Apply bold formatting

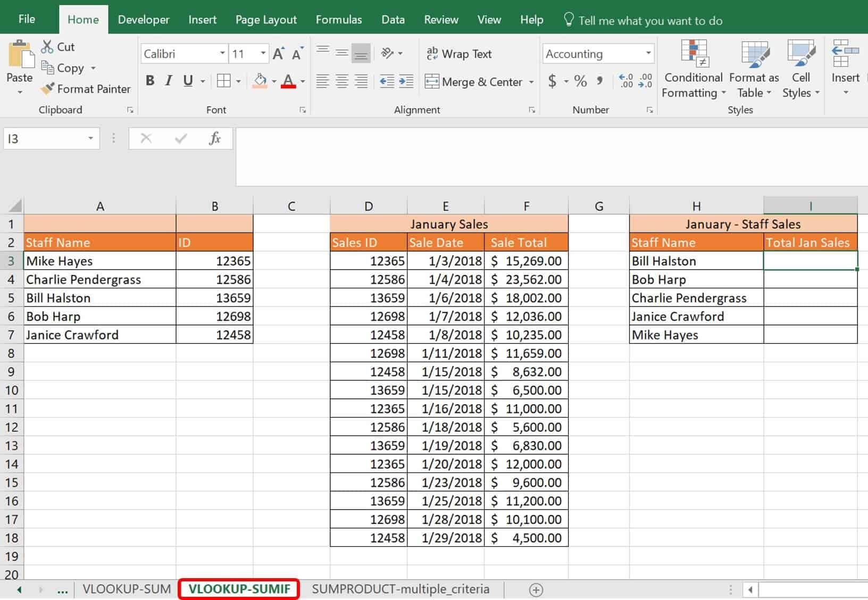pyautogui.click(x=149, y=81)
